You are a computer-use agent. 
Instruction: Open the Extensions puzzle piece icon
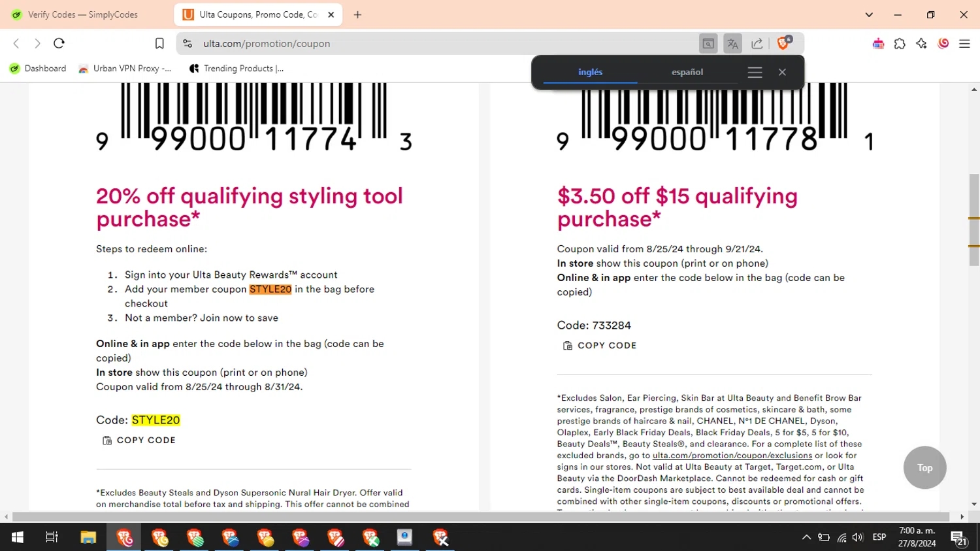coord(900,44)
